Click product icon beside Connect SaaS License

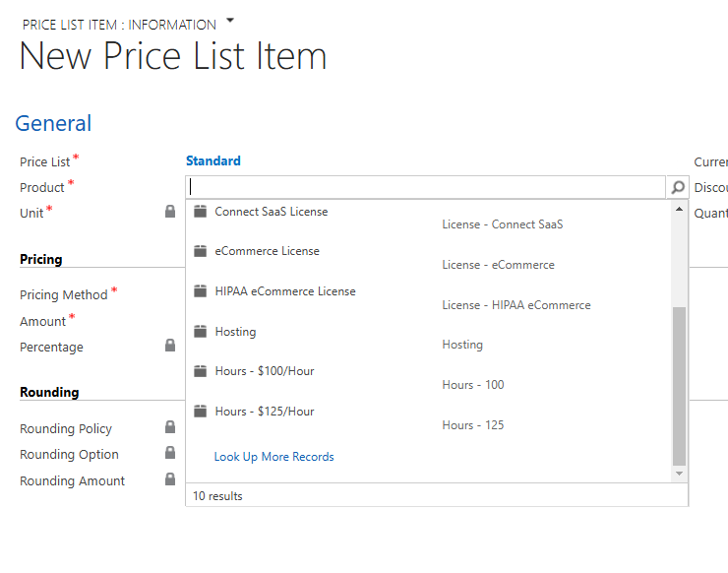[x=200, y=212]
